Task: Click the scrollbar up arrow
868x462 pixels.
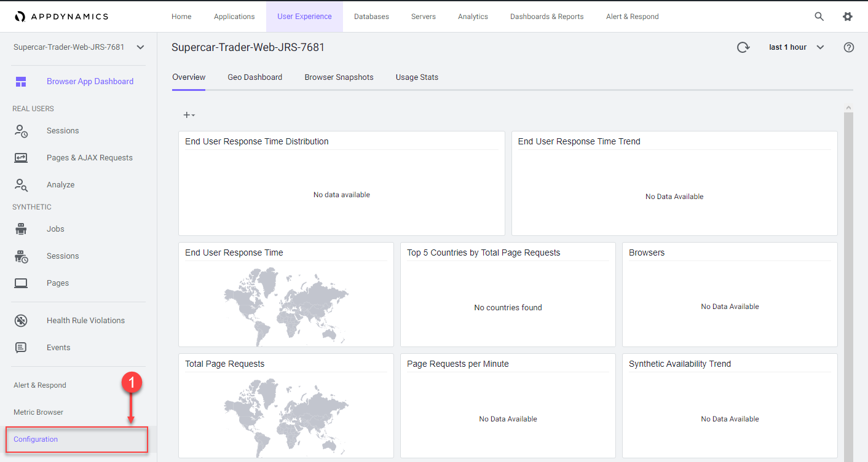Action: (849, 108)
